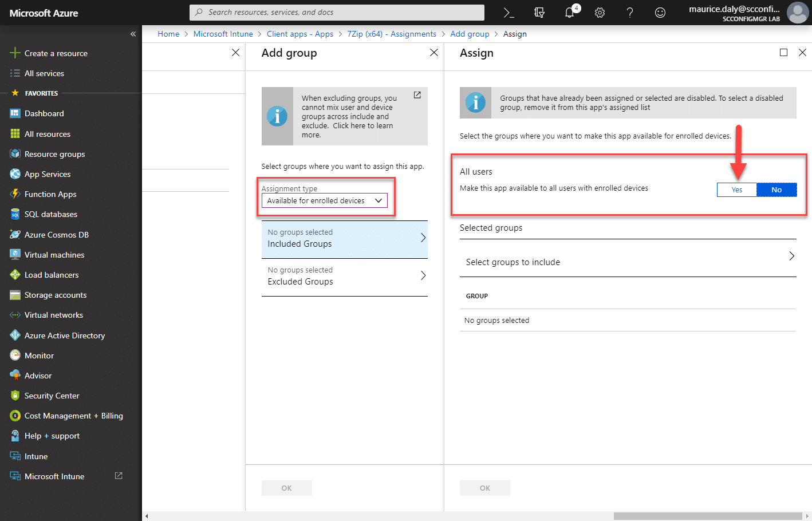This screenshot has height=521, width=812.
Task: Click the Dashboard icon in sidebar
Action: click(x=15, y=113)
